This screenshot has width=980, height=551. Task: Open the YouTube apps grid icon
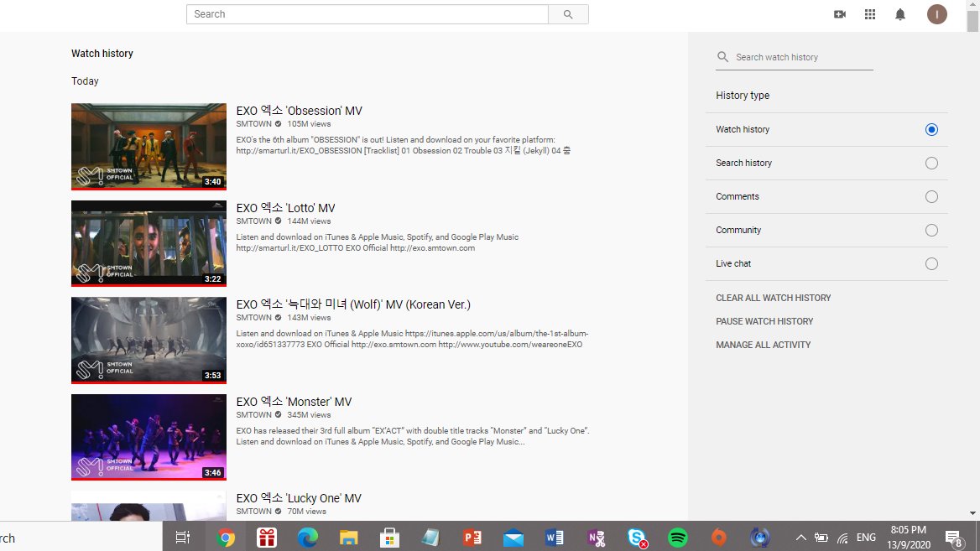(x=870, y=14)
